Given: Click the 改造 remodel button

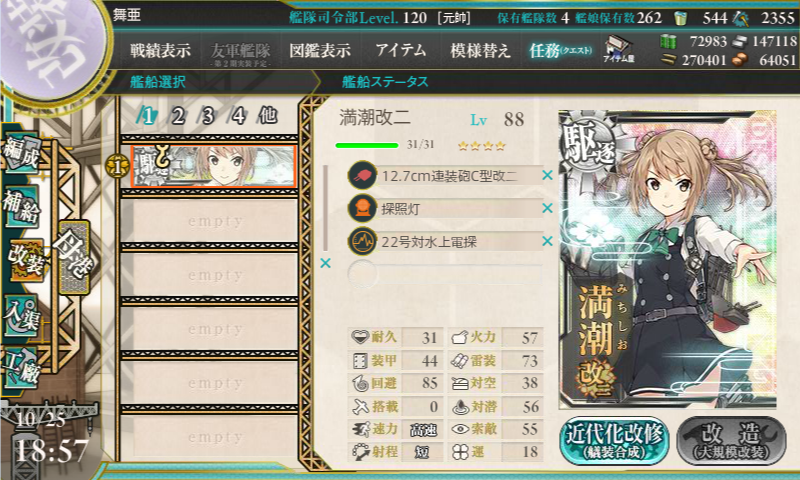Looking at the screenshot, I should (731, 441).
